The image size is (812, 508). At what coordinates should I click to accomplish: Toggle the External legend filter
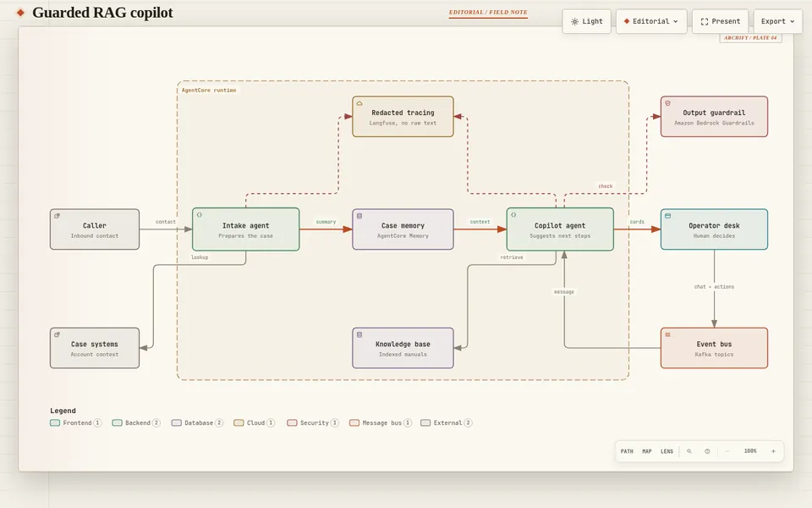447,423
